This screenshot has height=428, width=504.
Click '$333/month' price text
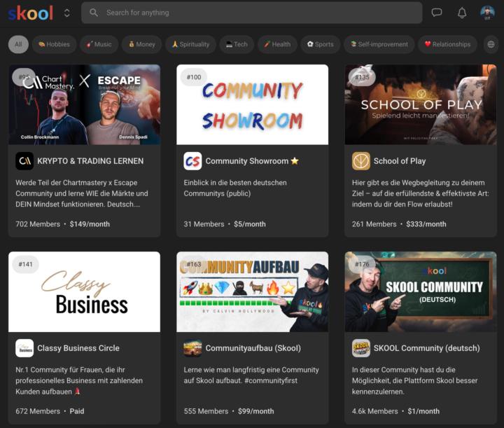426,224
